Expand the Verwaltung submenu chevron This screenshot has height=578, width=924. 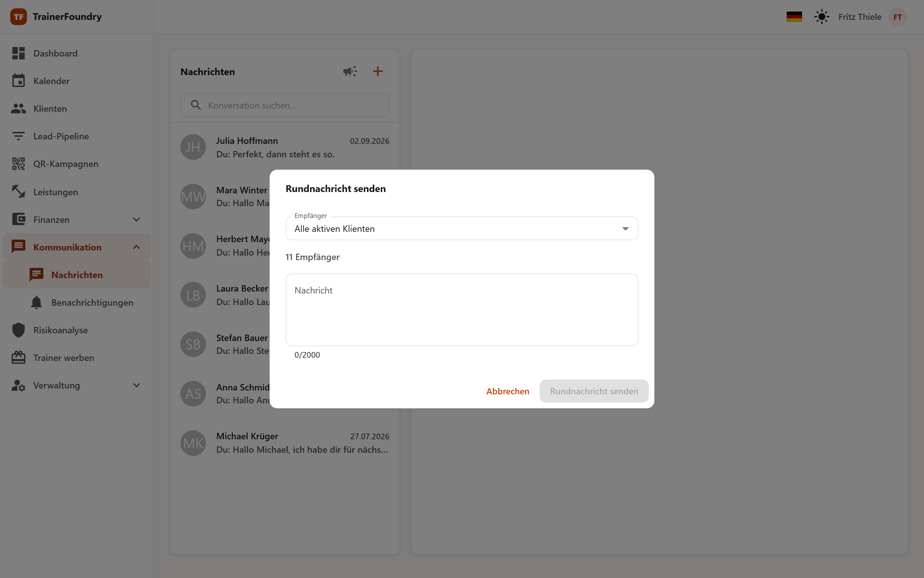[136, 385]
